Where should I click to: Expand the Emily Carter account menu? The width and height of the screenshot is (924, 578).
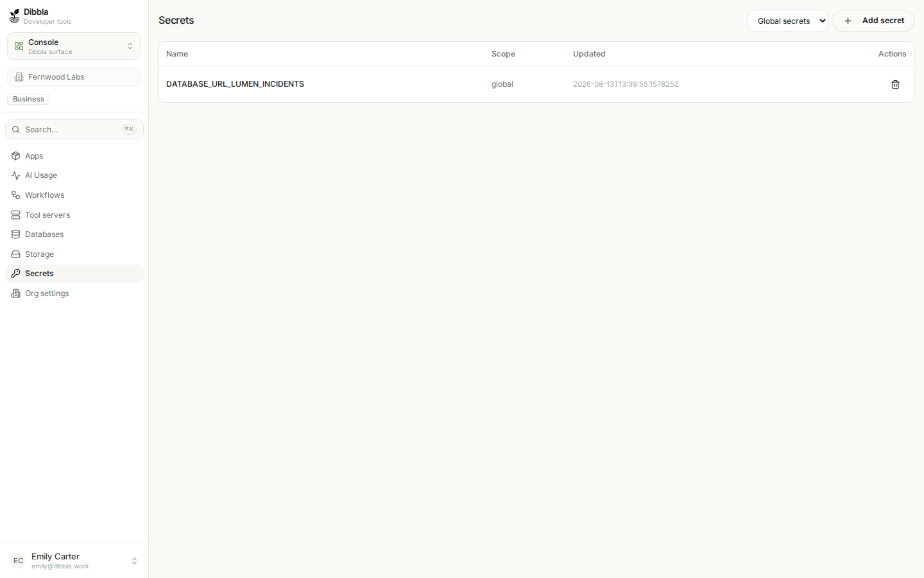(74, 561)
